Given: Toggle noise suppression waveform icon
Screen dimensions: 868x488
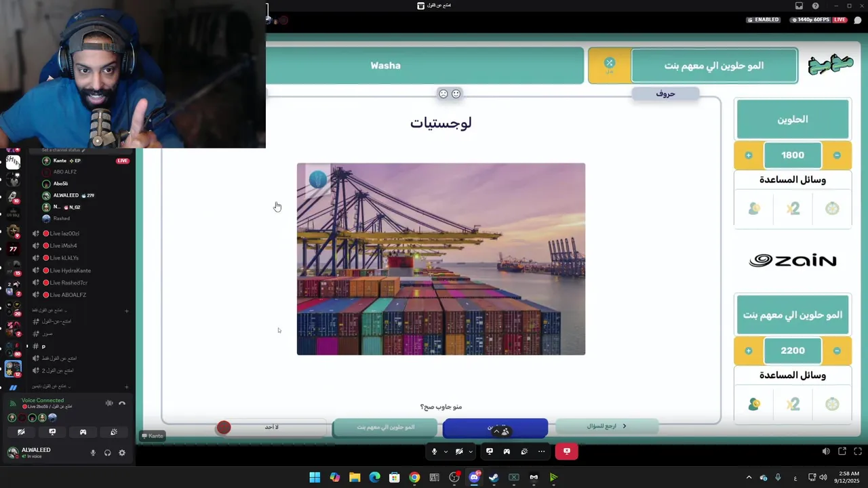Looking at the screenshot, I should tap(108, 403).
